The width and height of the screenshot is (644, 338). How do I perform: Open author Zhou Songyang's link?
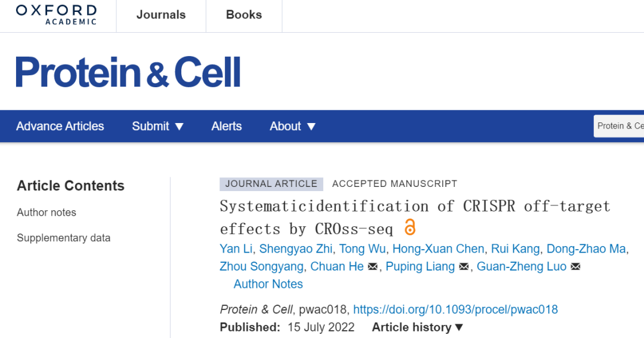(x=262, y=266)
